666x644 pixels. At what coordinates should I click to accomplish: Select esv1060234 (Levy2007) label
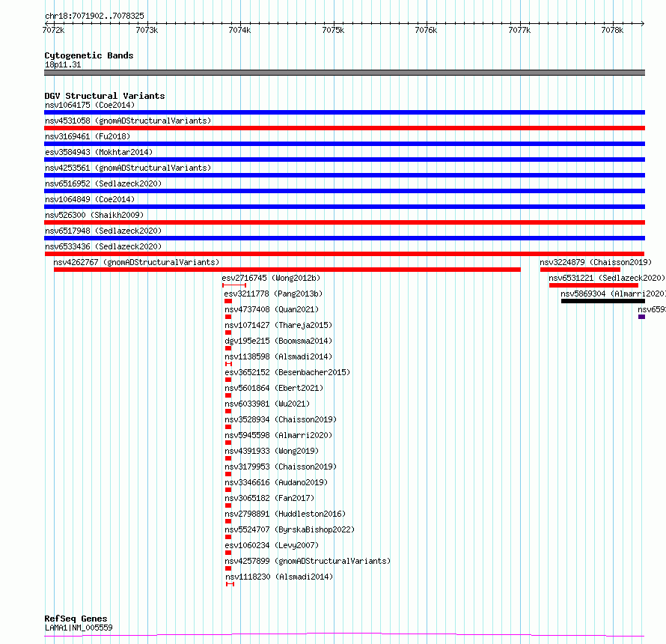(272, 545)
